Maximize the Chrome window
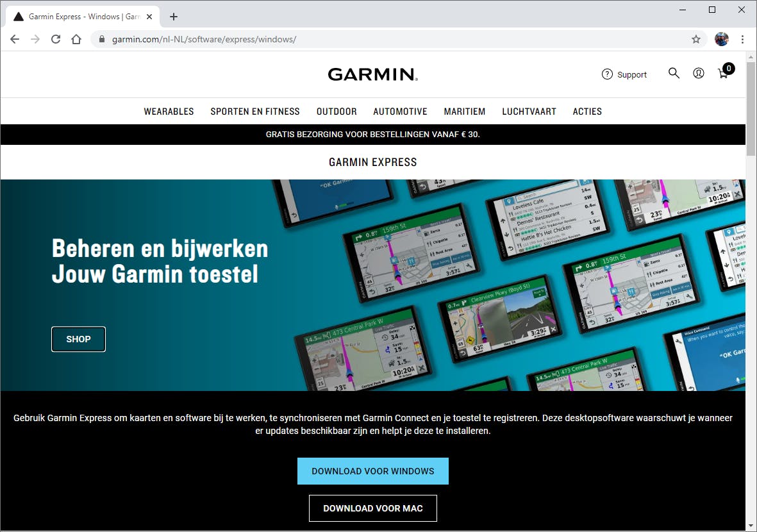 712,10
